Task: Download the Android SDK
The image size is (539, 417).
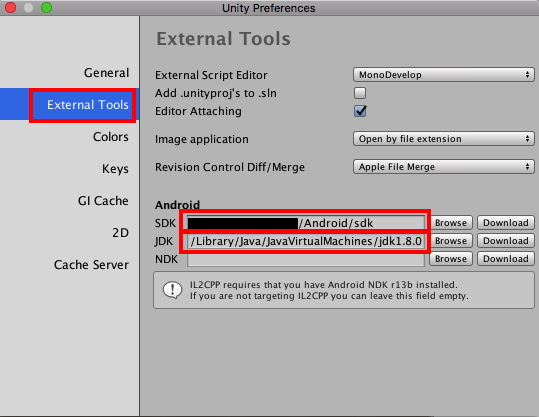Action: (x=506, y=223)
